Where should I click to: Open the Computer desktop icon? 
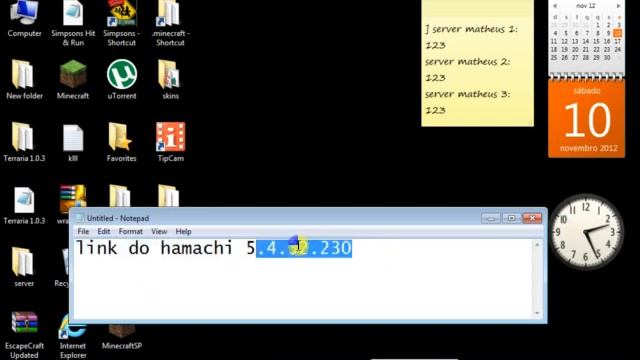click(24, 18)
